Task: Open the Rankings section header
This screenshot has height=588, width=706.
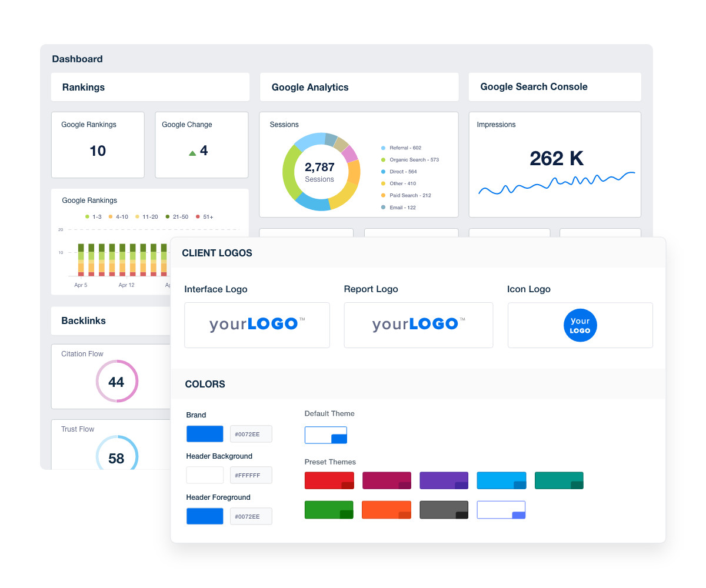Action: (x=150, y=87)
